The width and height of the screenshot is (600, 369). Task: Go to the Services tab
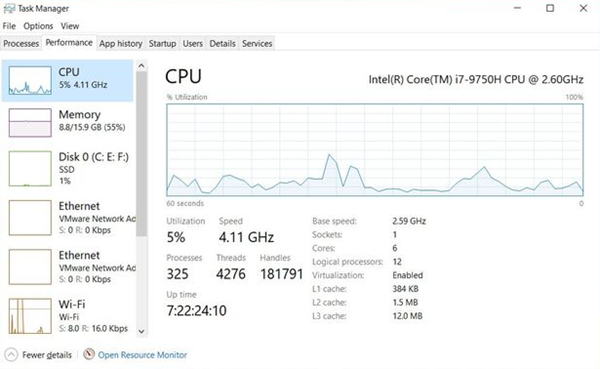257,44
